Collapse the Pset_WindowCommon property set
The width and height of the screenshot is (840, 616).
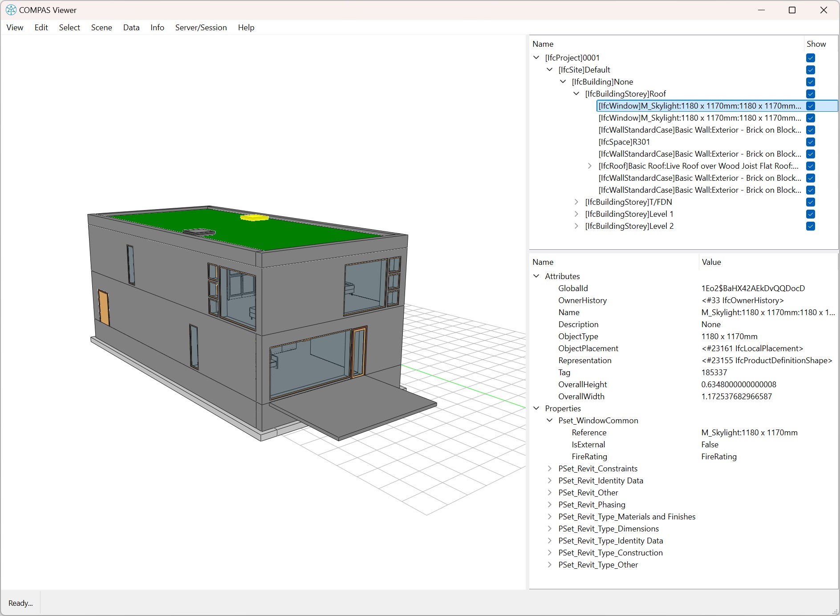(550, 421)
